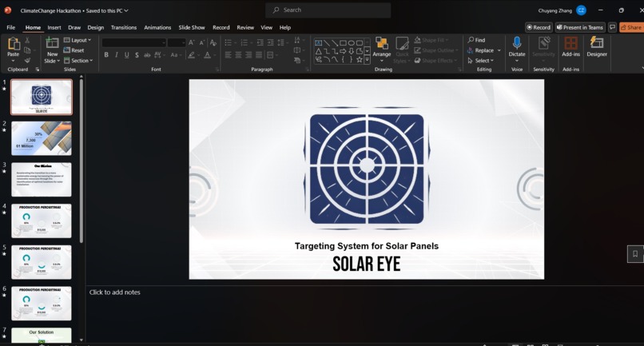Viewport: 644px width, 346px height.
Task: Click the Replace button
Action: (484, 50)
